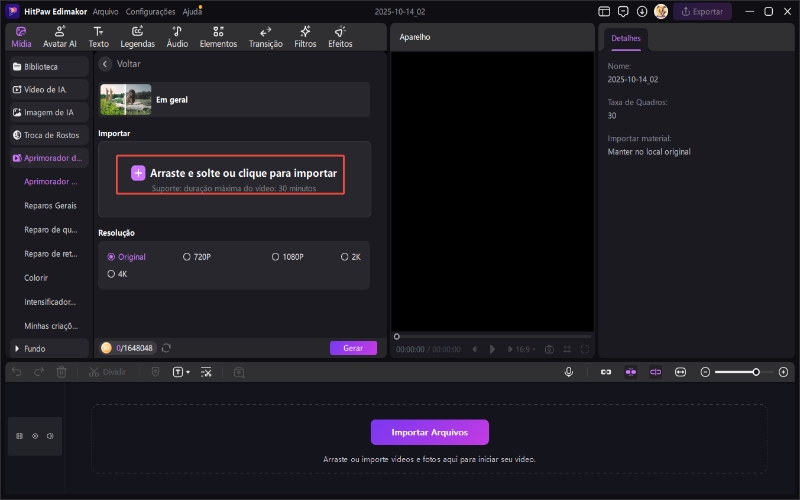Redo the last action
The height and width of the screenshot is (500, 800).
[x=39, y=372]
